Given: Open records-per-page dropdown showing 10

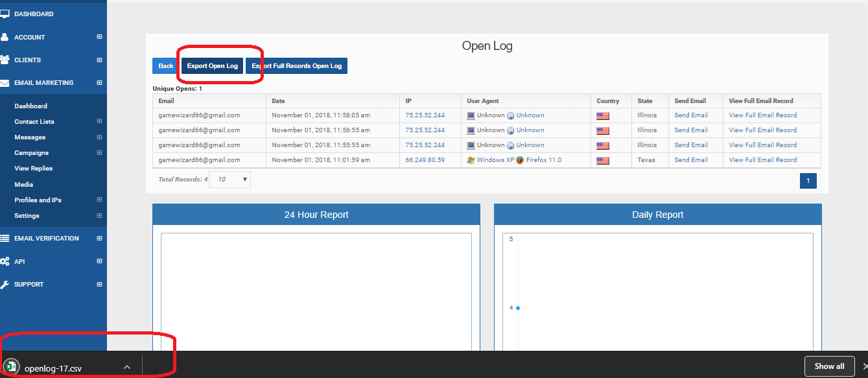Looking at the screenshot, I should point(230,180).
